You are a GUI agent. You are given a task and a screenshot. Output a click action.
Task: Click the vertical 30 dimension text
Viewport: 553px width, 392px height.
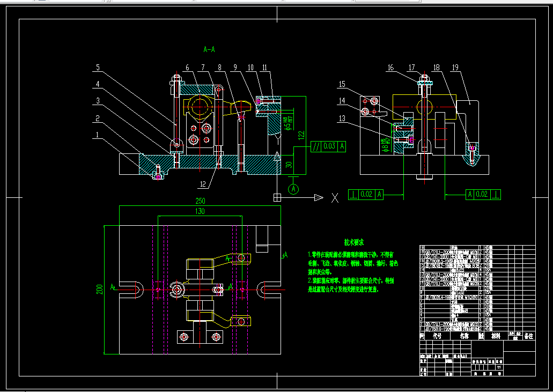289,165
